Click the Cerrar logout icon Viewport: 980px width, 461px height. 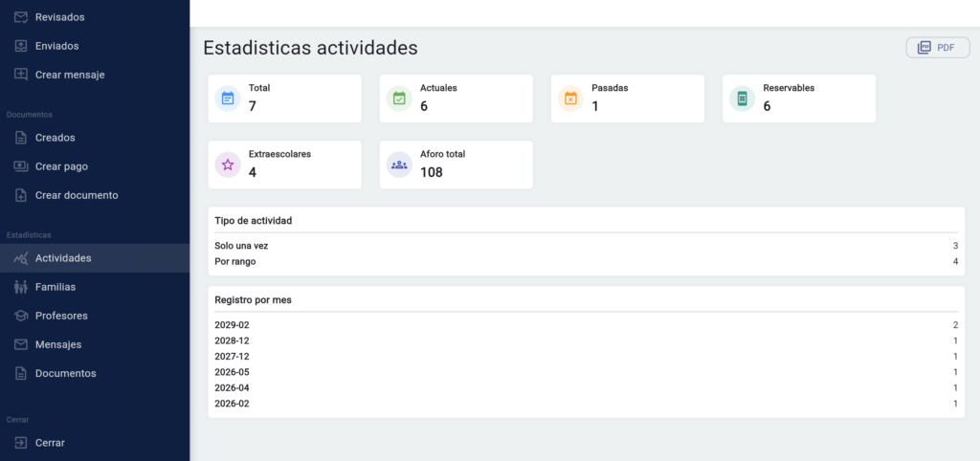click(x=21, y=442)
